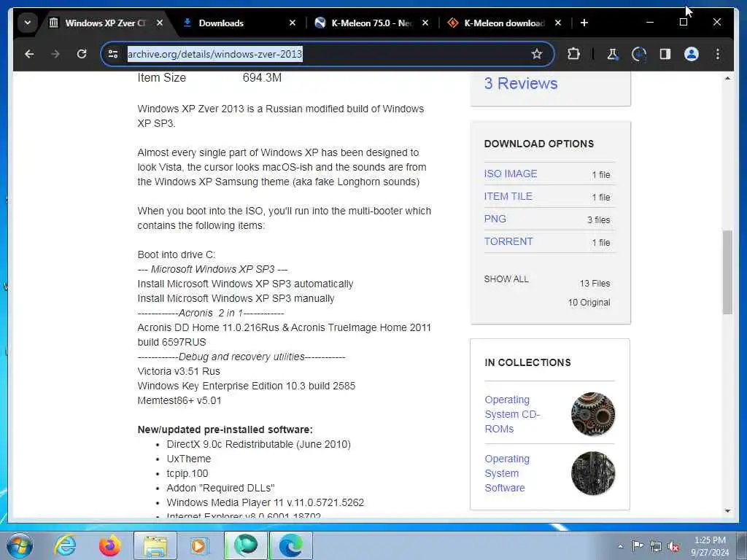Screen dimensions: 747x560
Task: Download the ISO IMAGE option
Action: tap(510, 174)
